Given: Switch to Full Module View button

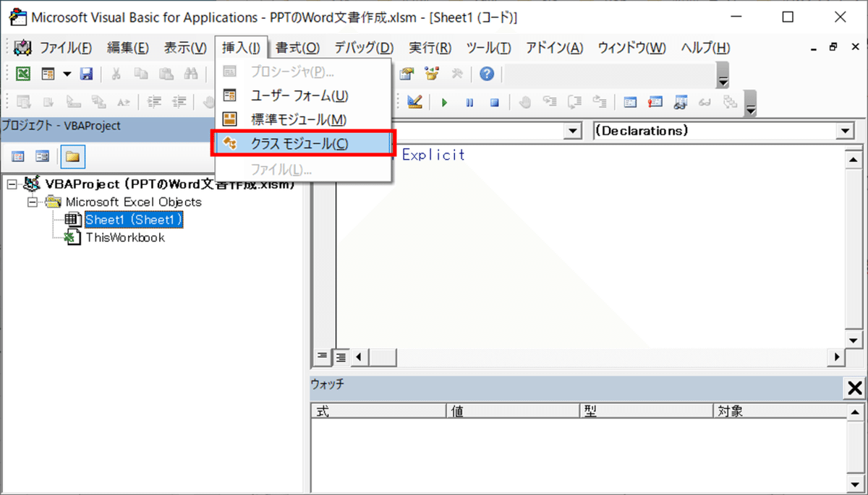Looking at the screenshot, I should click(340, 356).
